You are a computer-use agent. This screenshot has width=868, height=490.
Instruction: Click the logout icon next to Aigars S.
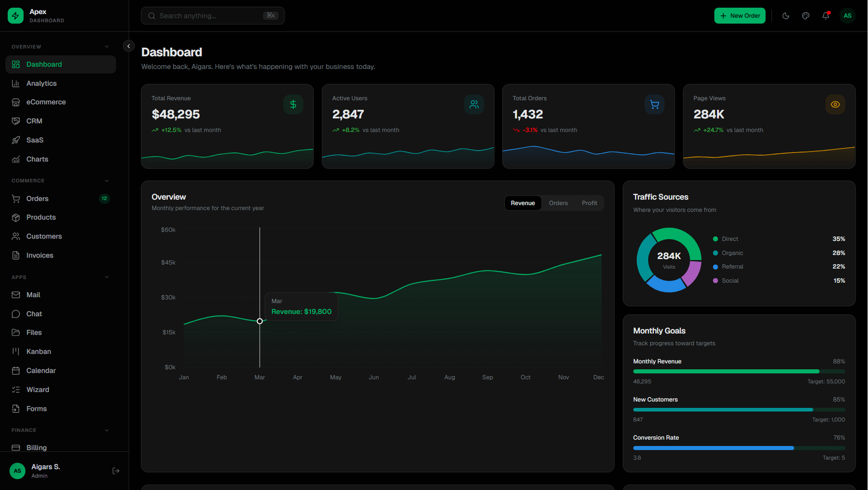pos(116,471)
